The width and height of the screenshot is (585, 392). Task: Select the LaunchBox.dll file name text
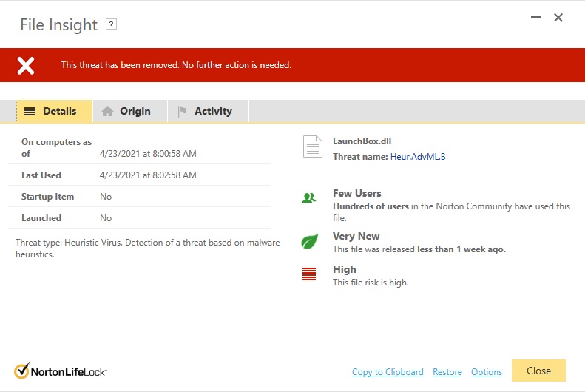(362, 141)
